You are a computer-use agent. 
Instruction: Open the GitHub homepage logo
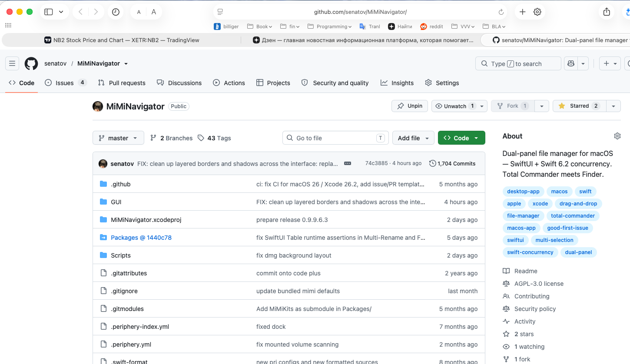pyautogui.click(x=31, y=64)
